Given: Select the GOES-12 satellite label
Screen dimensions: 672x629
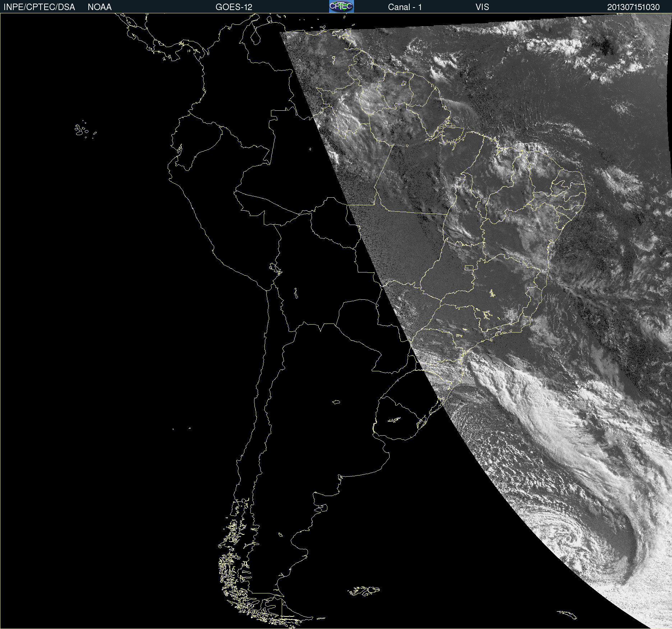Looking at the screenshot, I should tap(234, 7).
